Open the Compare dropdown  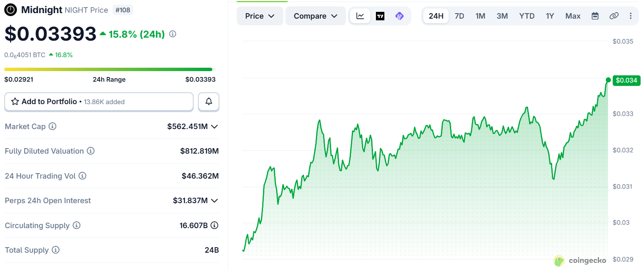[x=315, y=16]
